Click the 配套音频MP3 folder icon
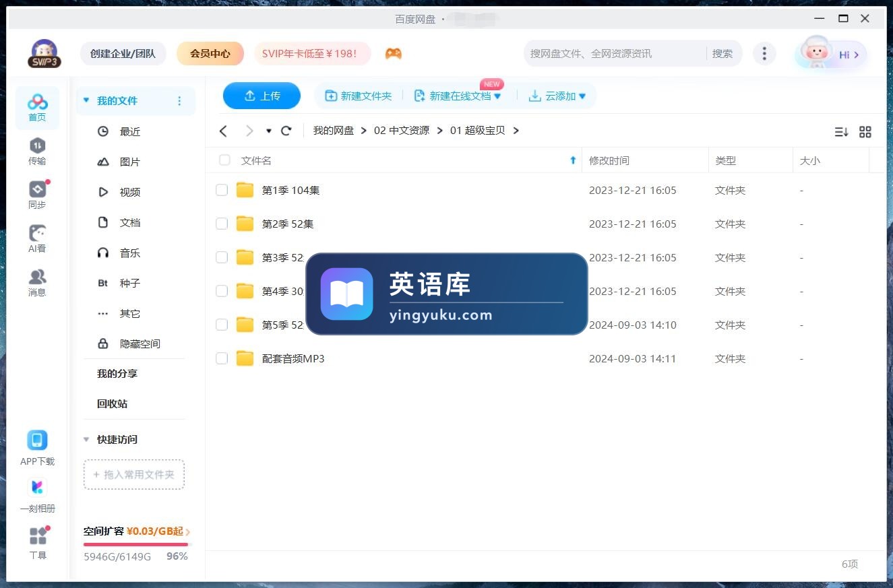The image size is (893, 588). (x=245, y=358)
